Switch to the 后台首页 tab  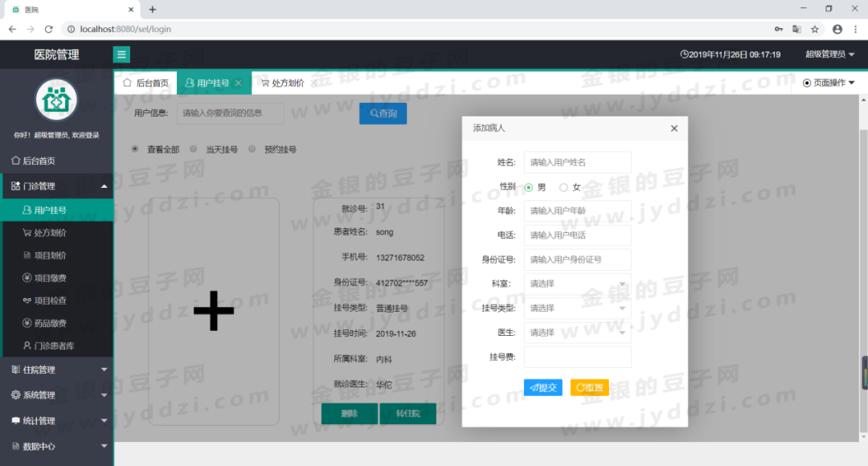coord(145,83)
